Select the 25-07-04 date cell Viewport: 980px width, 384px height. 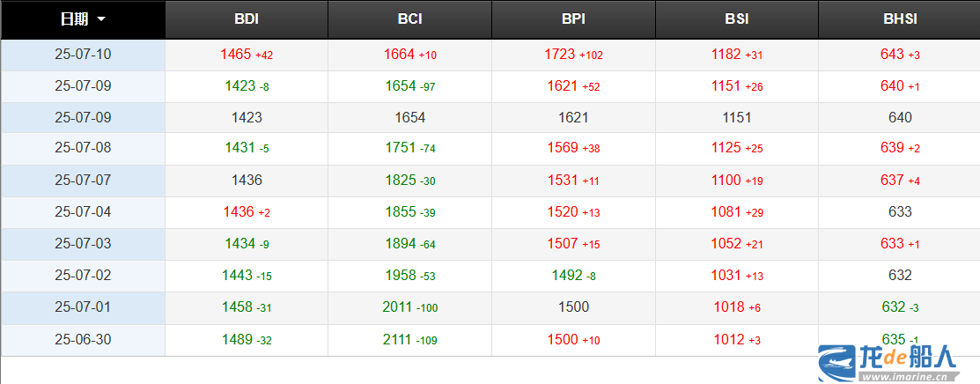click(x=83, y=212)
